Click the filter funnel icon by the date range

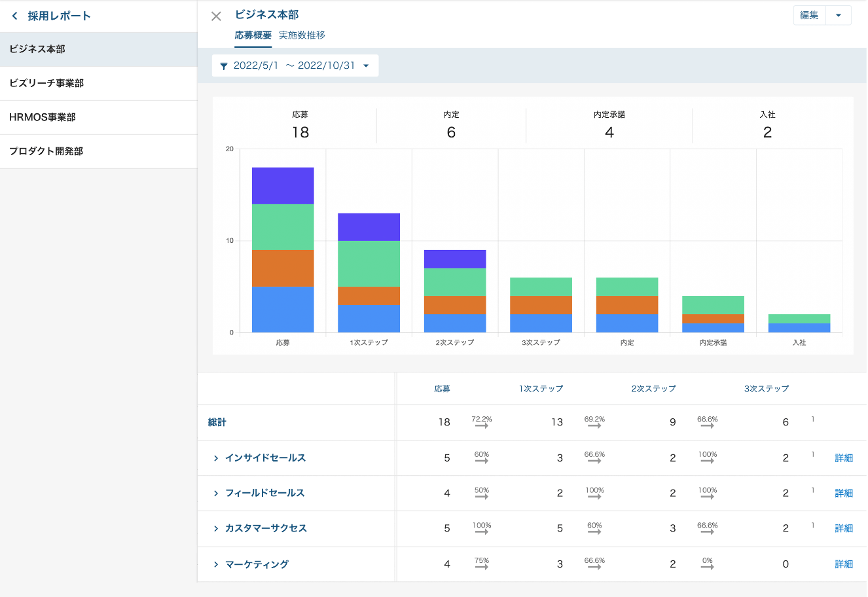point(224,66)
